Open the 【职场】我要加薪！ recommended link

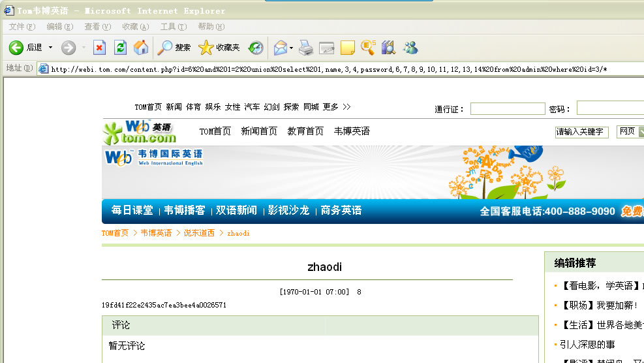[x=600, y=306]
